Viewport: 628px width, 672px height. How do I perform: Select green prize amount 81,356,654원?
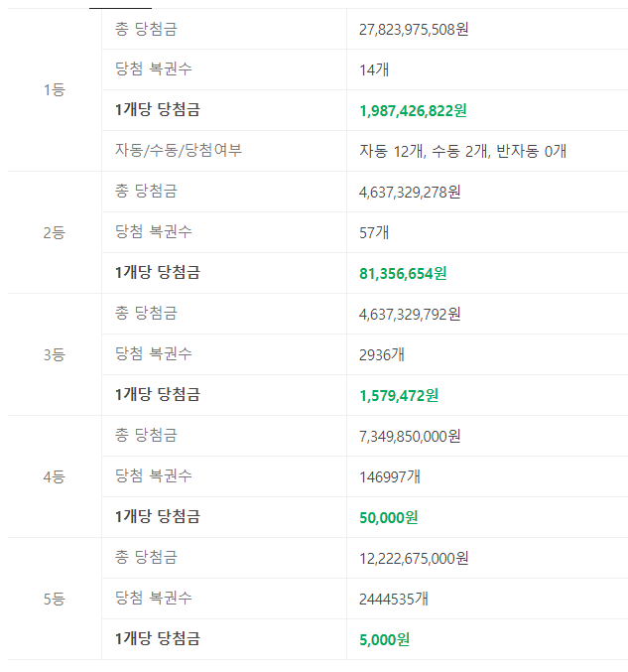(403, 273)
